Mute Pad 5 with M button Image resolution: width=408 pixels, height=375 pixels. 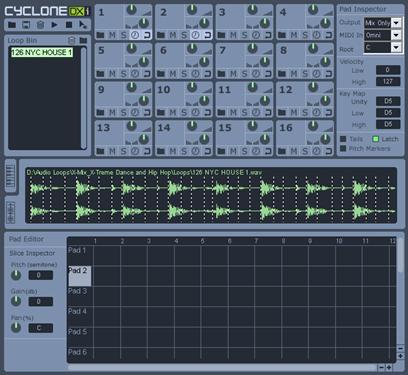pyautogui.click(x=112, y=74)
